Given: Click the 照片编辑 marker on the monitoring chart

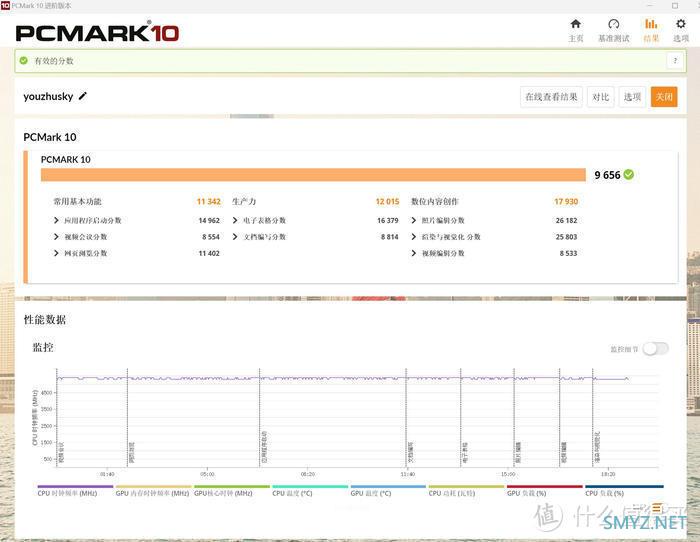Looking at the screenshot, I should pos(518,452).
